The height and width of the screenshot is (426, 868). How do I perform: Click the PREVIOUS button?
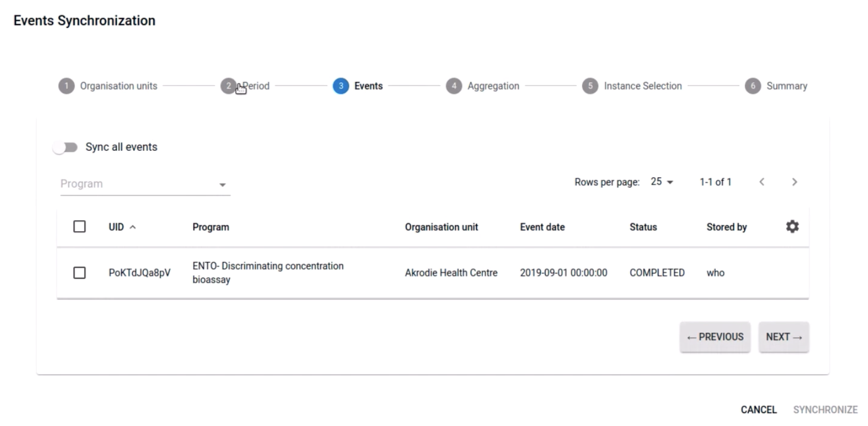(715, 337)
